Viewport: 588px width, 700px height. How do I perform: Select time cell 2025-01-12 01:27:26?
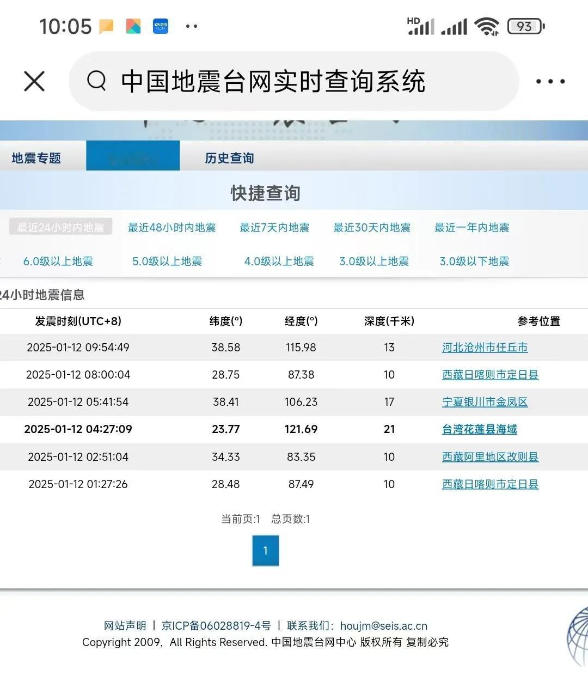click(x=78, y=484)
